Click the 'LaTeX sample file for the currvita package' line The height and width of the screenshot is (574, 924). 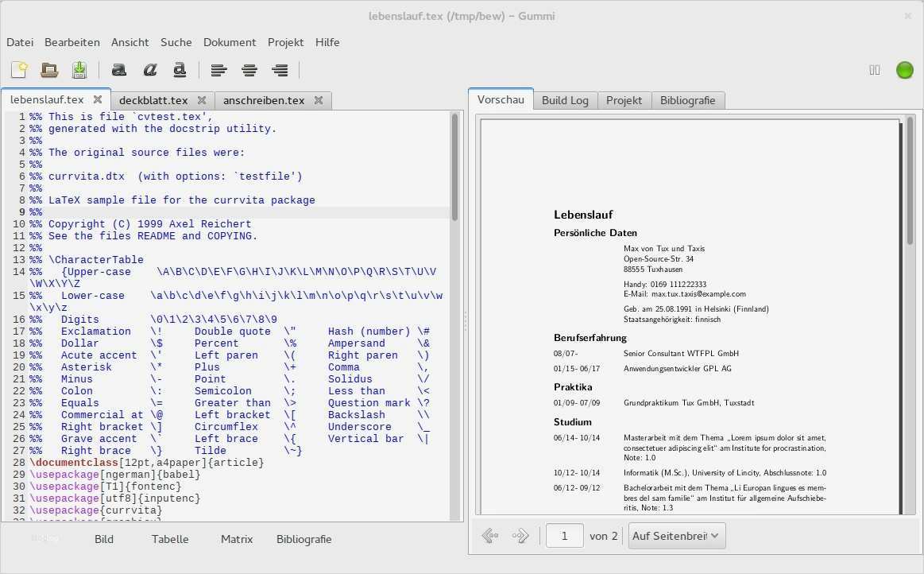pos(172,200)
